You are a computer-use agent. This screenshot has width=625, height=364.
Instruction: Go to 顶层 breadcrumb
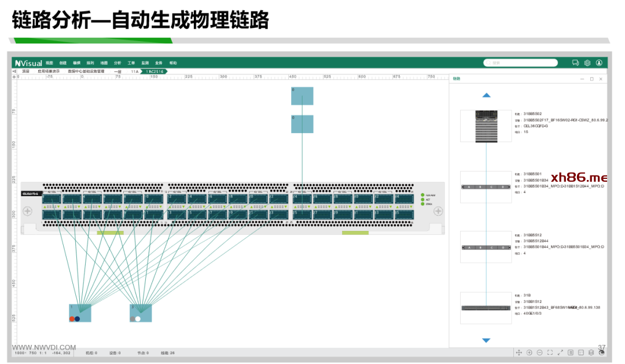[x=25, y=71]
